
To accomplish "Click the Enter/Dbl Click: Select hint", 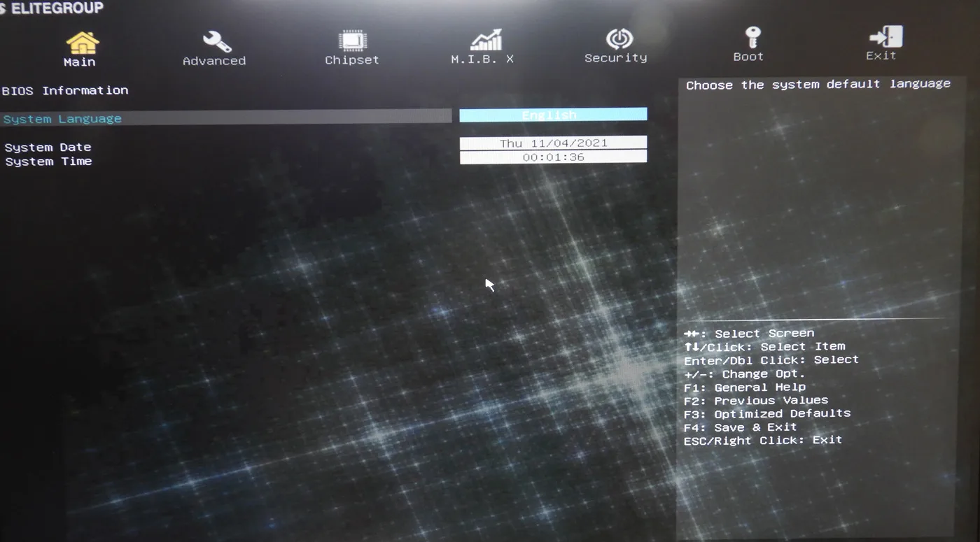I will (771, 360).
